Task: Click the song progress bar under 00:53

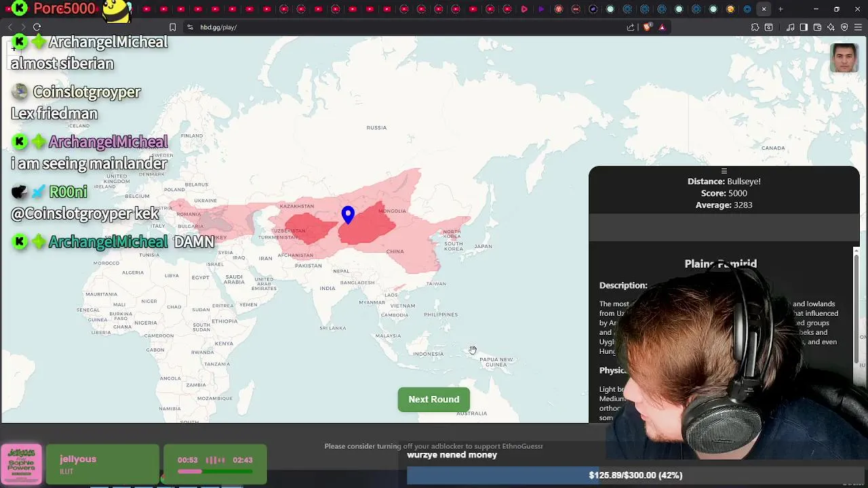Action: click(x=215, y=471)
